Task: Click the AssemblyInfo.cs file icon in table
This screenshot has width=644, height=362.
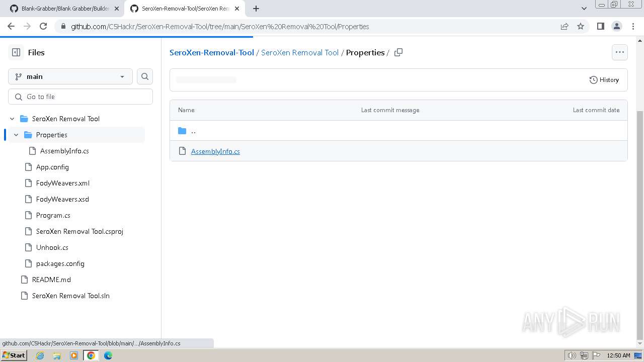Action: click(x=182, y=151)
